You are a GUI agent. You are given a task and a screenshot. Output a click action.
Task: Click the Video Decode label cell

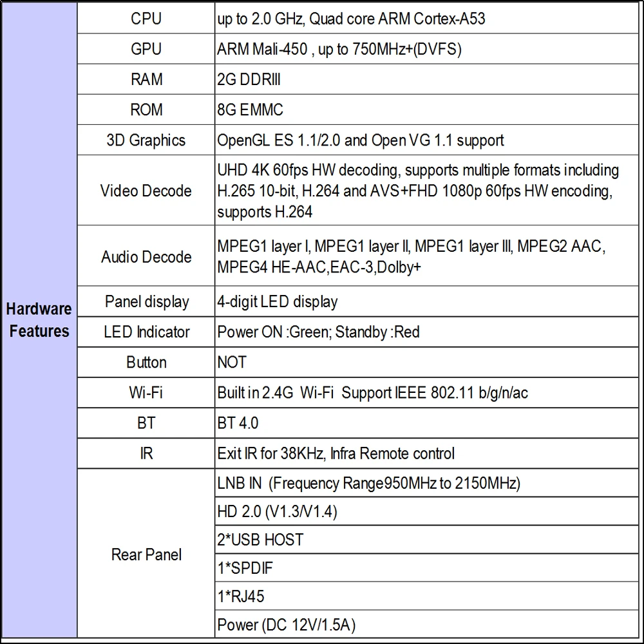tap(146, 191)
